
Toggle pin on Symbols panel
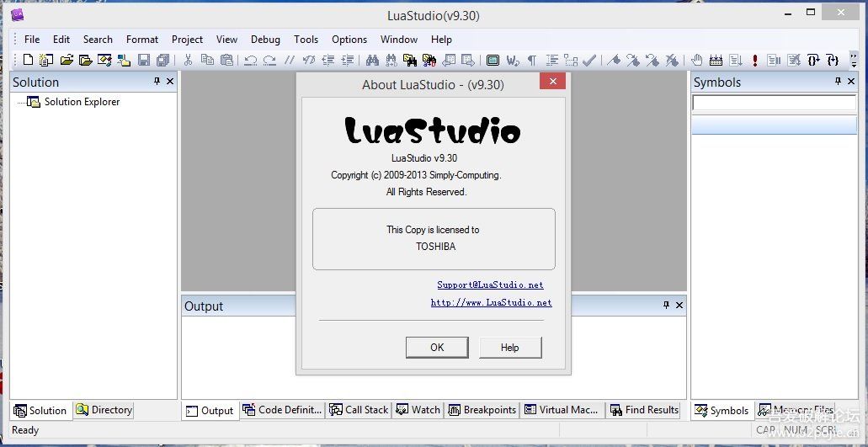[838, 82]
